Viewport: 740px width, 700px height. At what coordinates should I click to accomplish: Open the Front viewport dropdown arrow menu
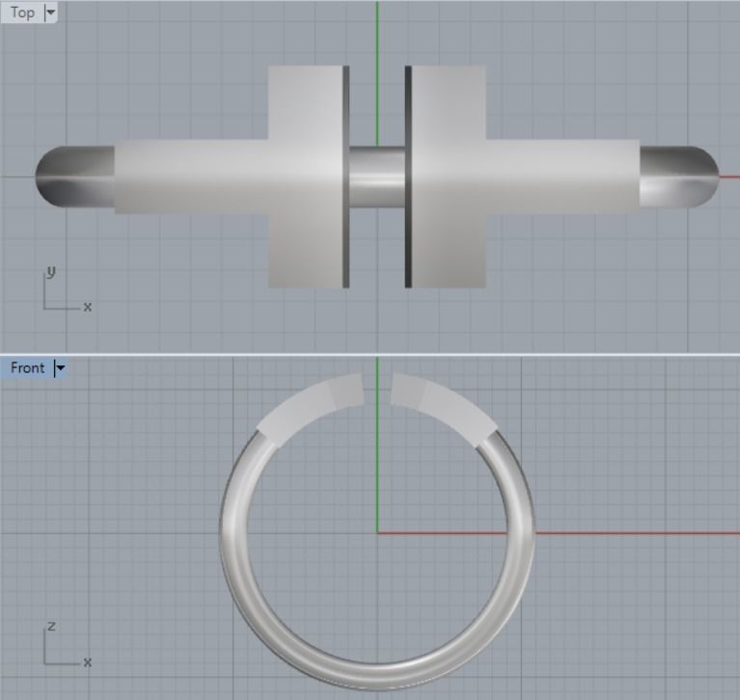pyautogui.click(x=60, y=368)
